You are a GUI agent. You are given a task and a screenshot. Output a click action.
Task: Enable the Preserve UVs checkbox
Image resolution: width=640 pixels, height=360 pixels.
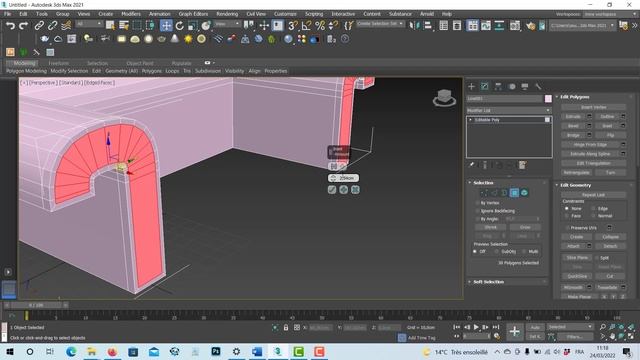[x=567, y=228]
